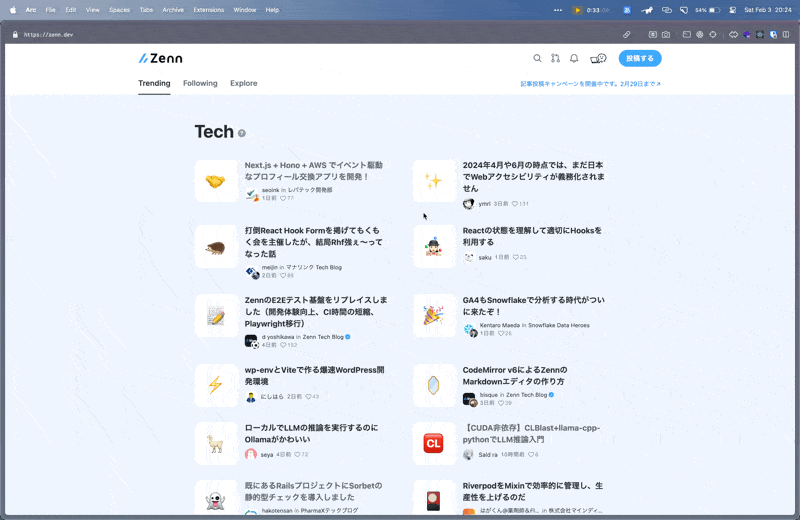Click the purple extension icon
The height and width of the screenshot is (520, 800).
tap(746, 35)
